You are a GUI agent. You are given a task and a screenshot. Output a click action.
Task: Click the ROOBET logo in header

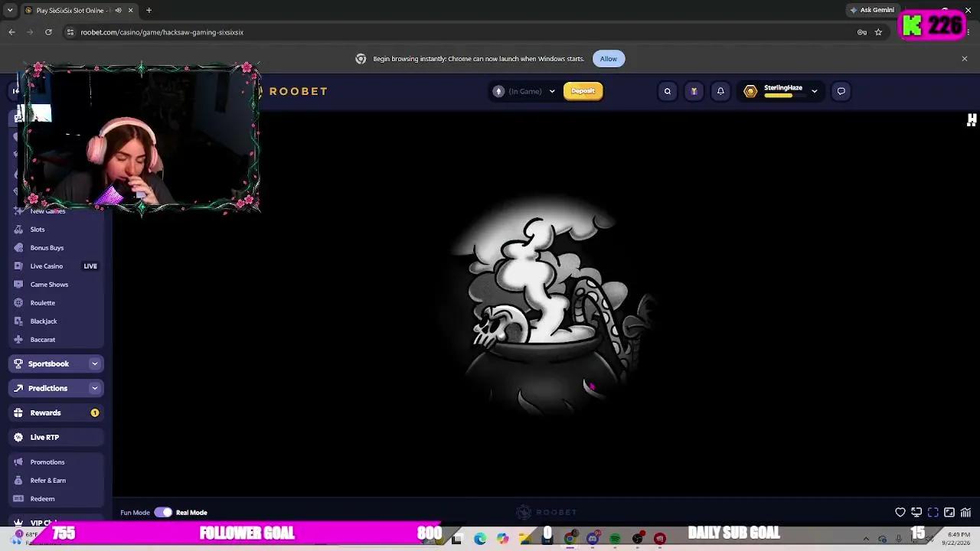pyautogui.click(x=298, y=91)
